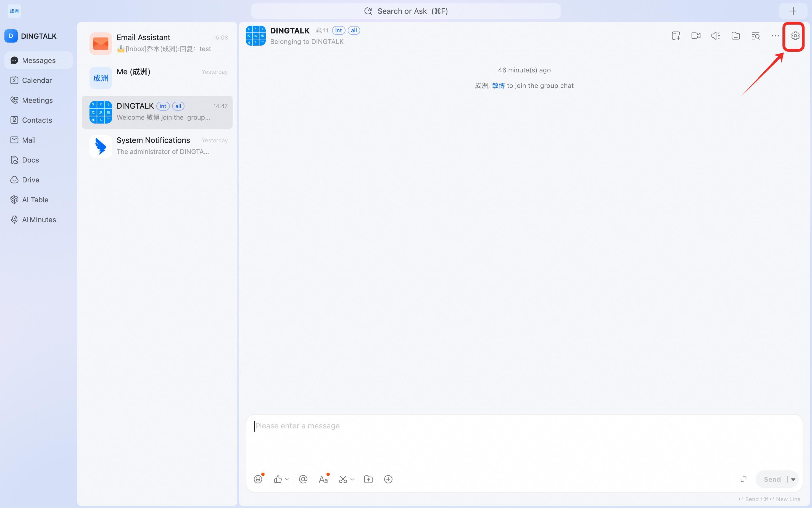The width and height of the screenshot is (812, 508).
Task: Focus the Search or Ask field
Action: (406, 11)
